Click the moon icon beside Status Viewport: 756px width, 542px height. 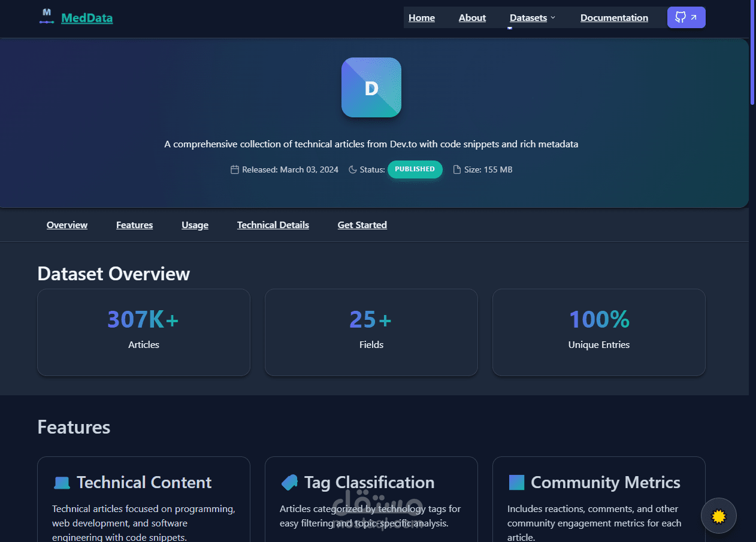click(352, 169)
